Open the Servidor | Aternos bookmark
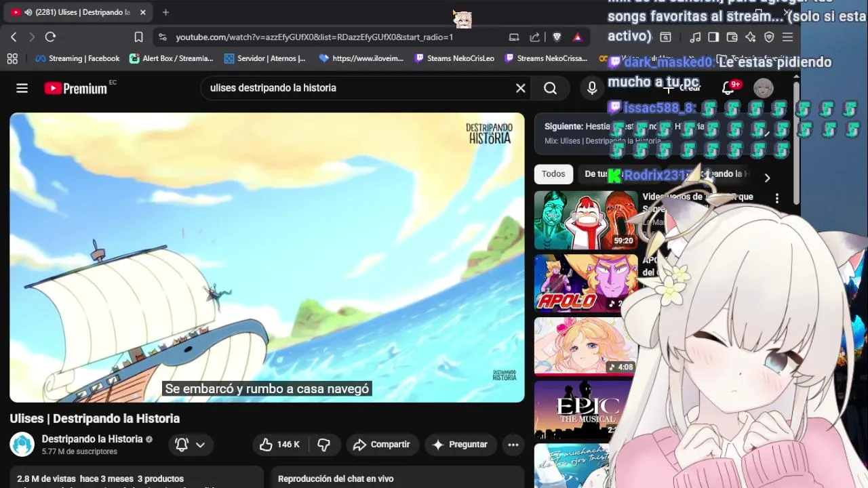 coord(265,59)
